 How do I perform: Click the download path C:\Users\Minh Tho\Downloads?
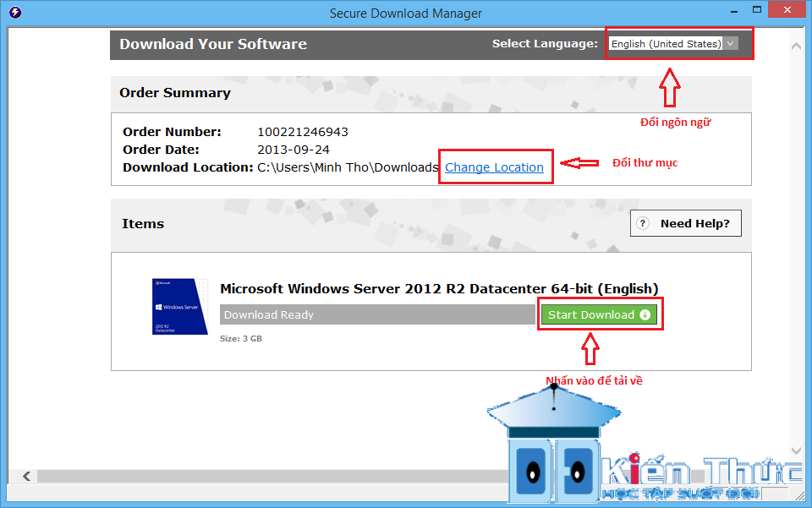(x=348, y=167)
